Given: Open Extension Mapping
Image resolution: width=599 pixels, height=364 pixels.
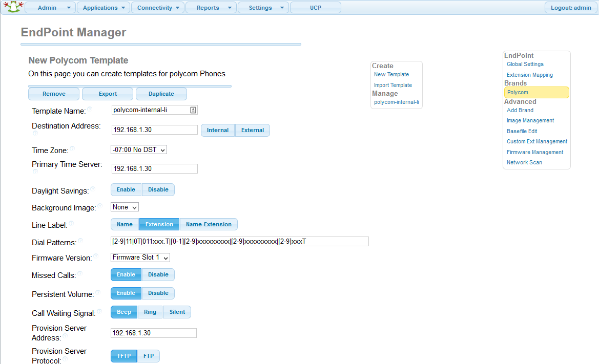Looking at the screenshot, I should point(529,75).
